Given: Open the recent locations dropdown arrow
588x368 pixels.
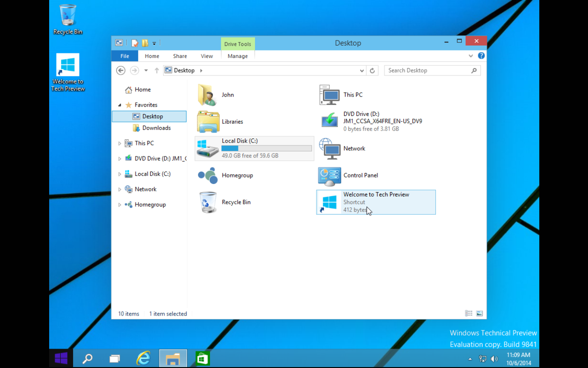Looking at the screenshot, I should click(146, 70).
